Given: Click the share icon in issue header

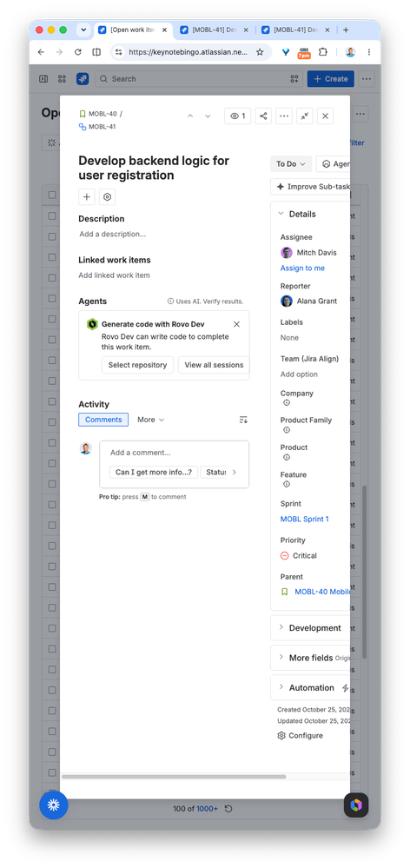Looking at the screenshot, I should [263, 116].
